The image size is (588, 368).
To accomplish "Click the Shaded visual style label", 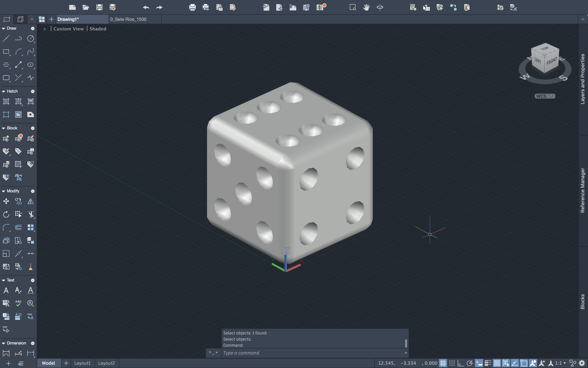I will (98, 29).
